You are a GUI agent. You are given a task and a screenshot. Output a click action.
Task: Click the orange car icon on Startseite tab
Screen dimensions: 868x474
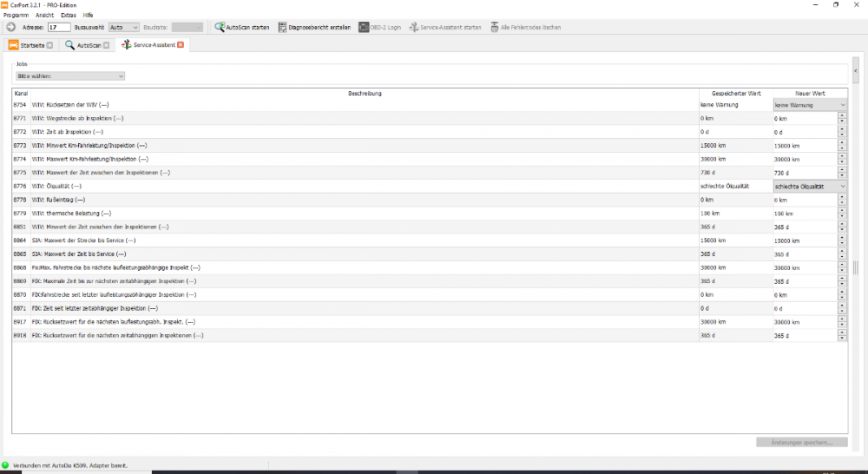coord(13,45)
